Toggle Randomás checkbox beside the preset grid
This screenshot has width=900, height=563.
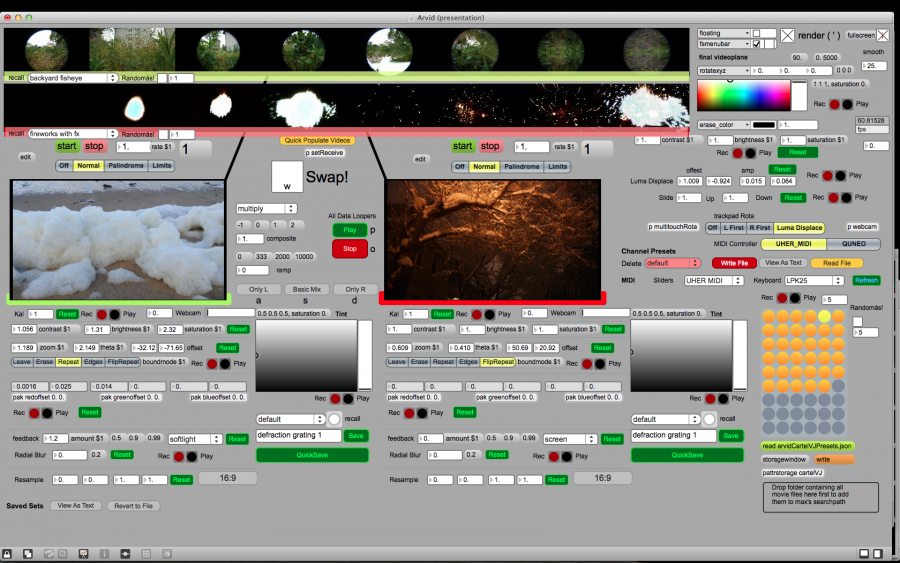(858, 321)
